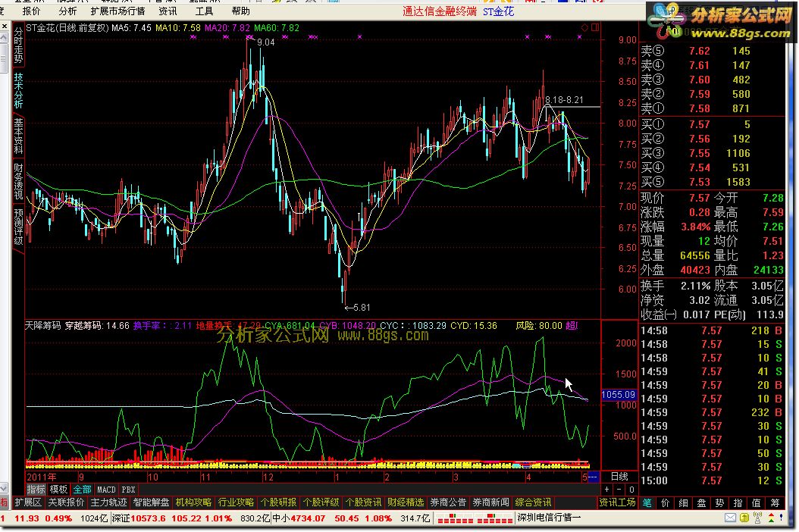Switch to 分时走势 side tab
Image resolution: width=799 pixels, height=532 pixels.
click(18, 46)
